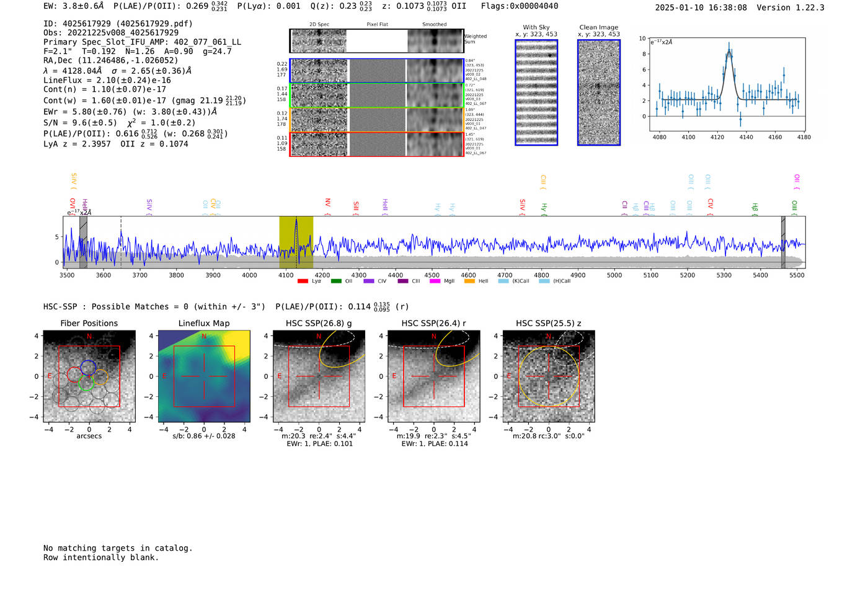This screenshot has width=868, height=591.
Task: Open the Gaussian emission line fit plot
Action: pyautogui.click(x=727, y=84)
